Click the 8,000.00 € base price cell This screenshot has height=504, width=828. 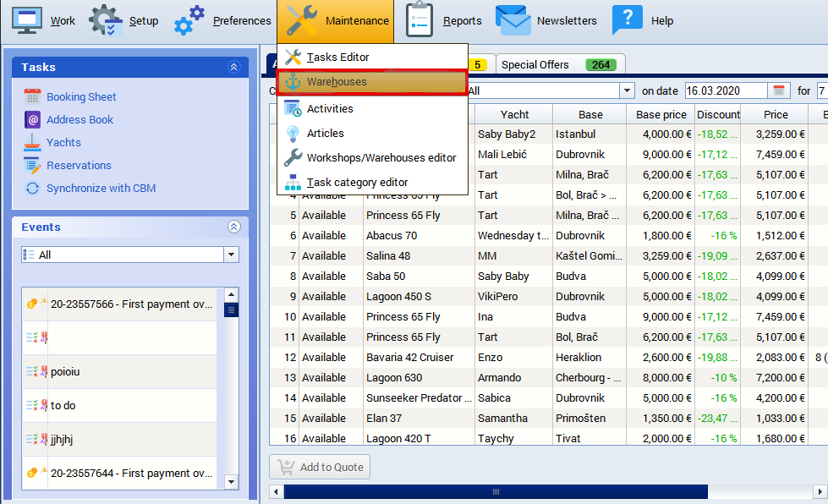(x=661, y=378)
